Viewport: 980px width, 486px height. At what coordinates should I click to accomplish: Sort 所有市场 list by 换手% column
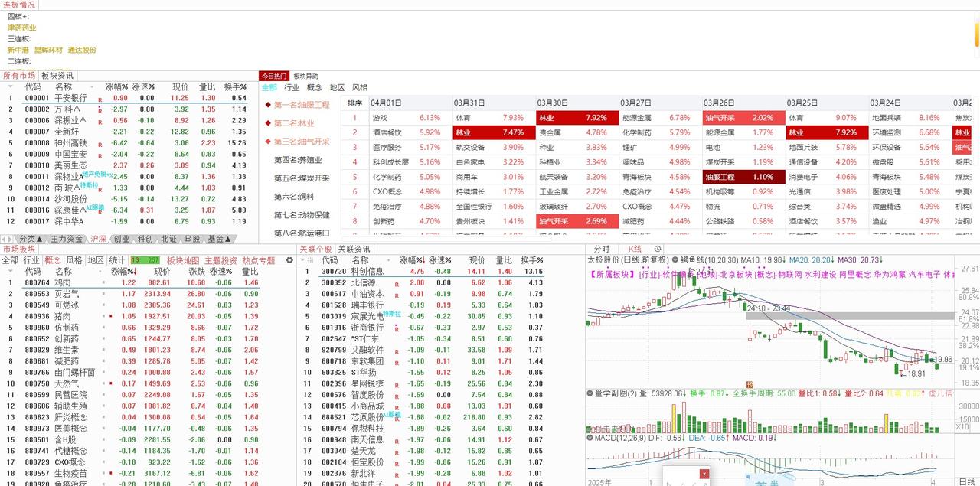234,86
